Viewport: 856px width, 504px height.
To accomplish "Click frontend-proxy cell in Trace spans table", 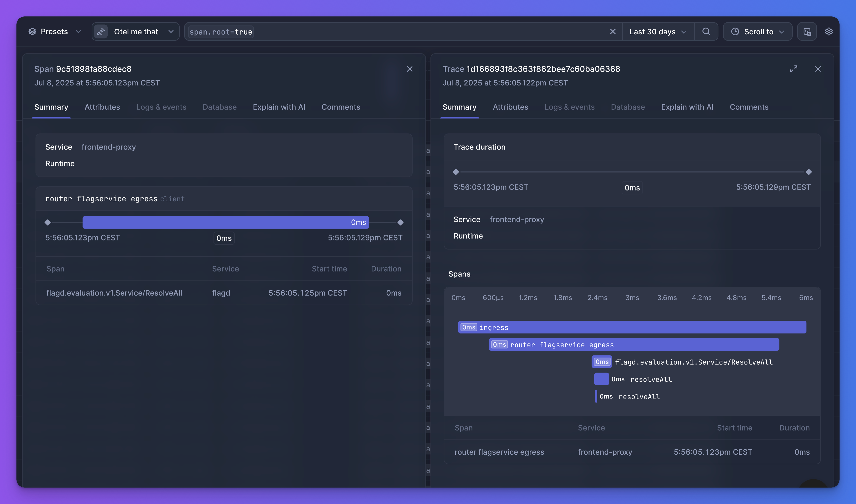I will pyautogui.click(x=605, y=452).
